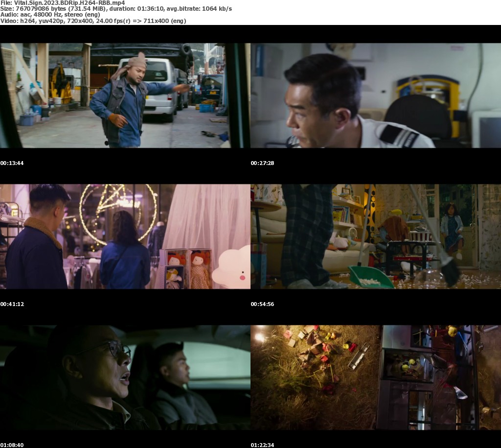
Task: Select the overhead night crash scene thumbnail
Action: click(375, 377)
